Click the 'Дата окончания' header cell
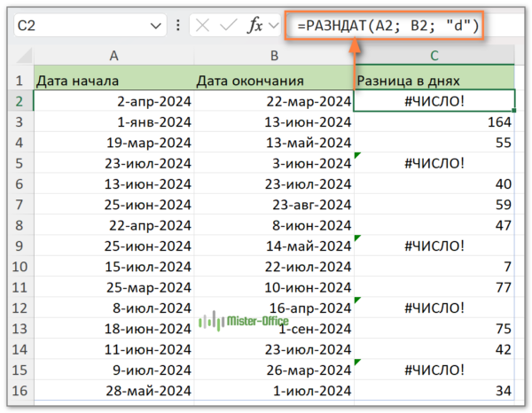 (x=273, y=81)
